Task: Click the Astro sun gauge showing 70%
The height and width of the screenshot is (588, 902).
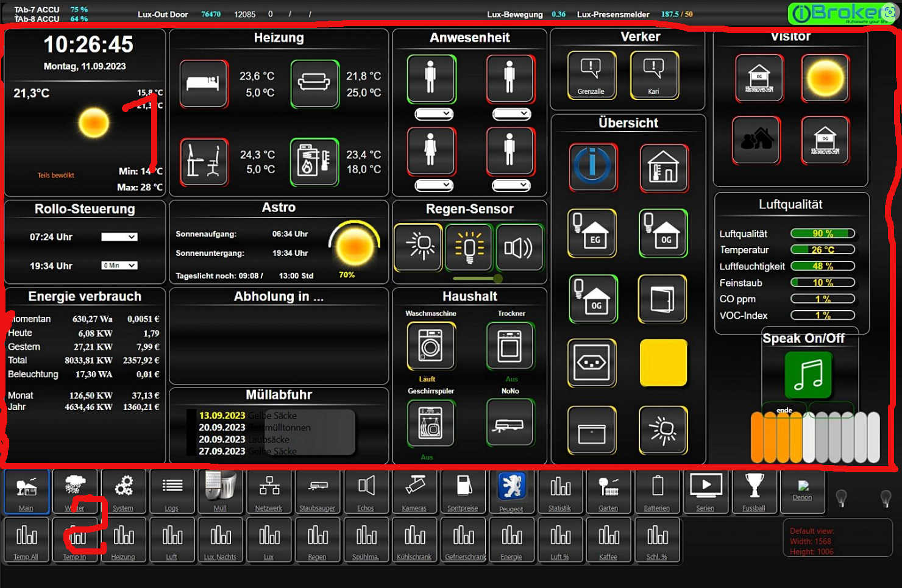Action: pos(354,246)
